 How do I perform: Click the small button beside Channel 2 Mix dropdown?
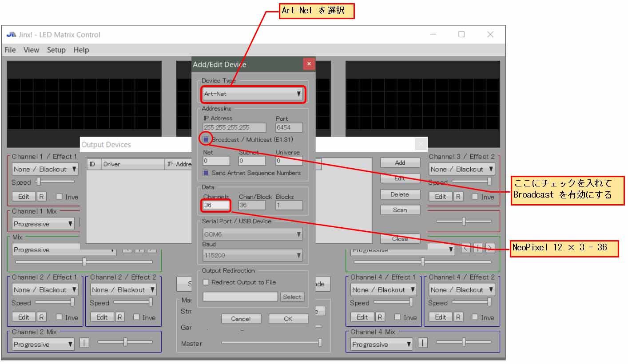[x=84, y=343]
